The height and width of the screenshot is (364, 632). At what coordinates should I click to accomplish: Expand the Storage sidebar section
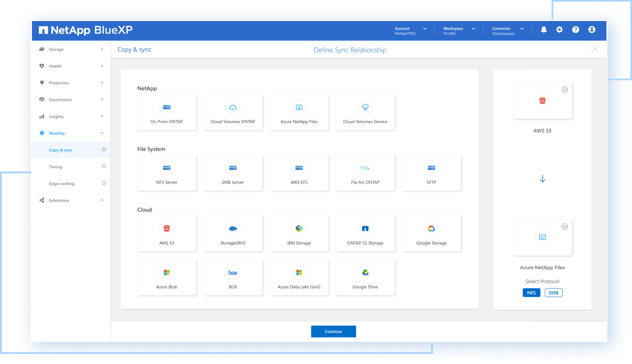point(71,49)
